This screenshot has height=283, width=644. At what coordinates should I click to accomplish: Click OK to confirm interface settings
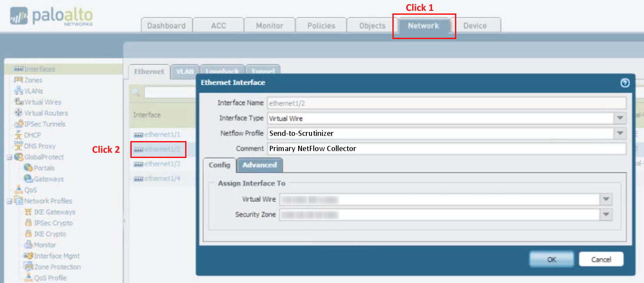pyautogui.click(x=551, y=260)
